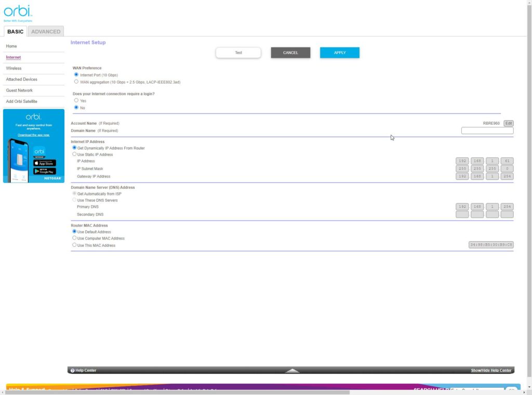Click the Test button
The height and width of the screenshot is (395, 532).
point(238,52)
